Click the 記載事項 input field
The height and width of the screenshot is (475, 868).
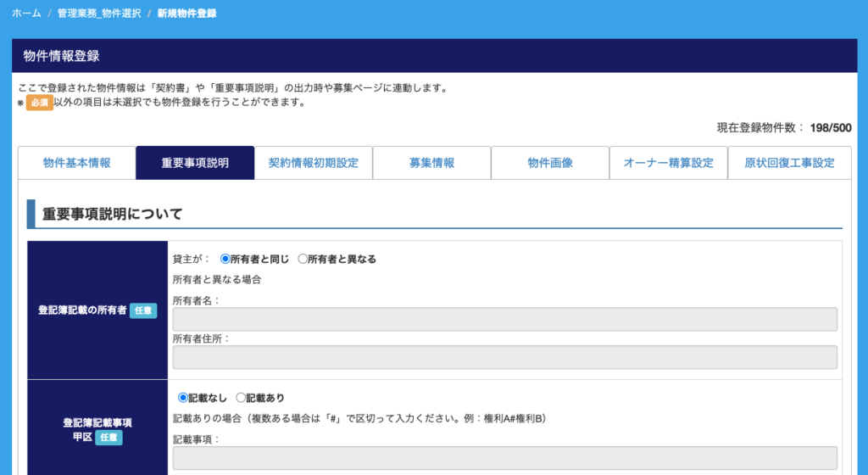click(x=504, y=458)
